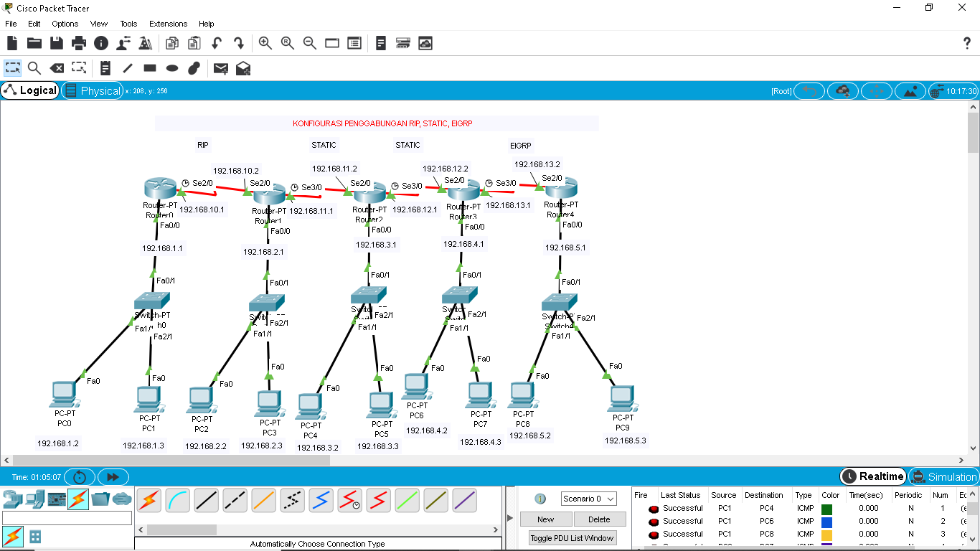This screenshot has width=980, height=551.
Task: Open the Scenario 0 dropdown
Action: 588,498
